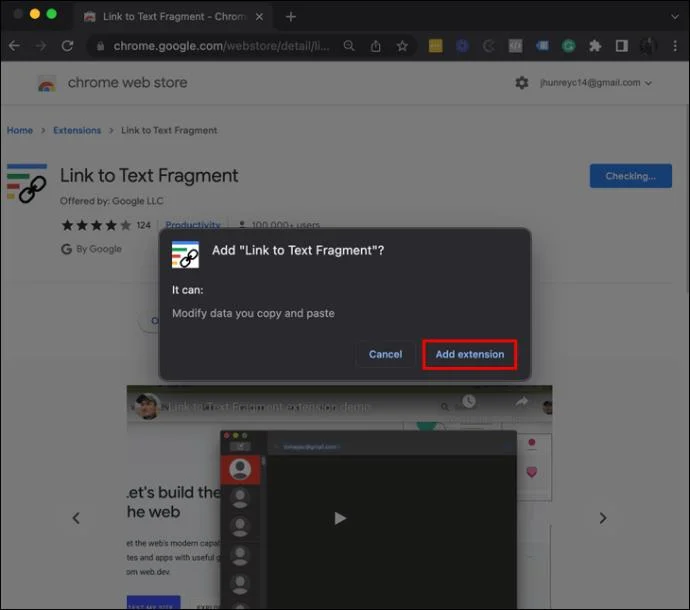690x610 pixels.
Task: Click the star rating for reviews
Action: click(x=96, y=225)
